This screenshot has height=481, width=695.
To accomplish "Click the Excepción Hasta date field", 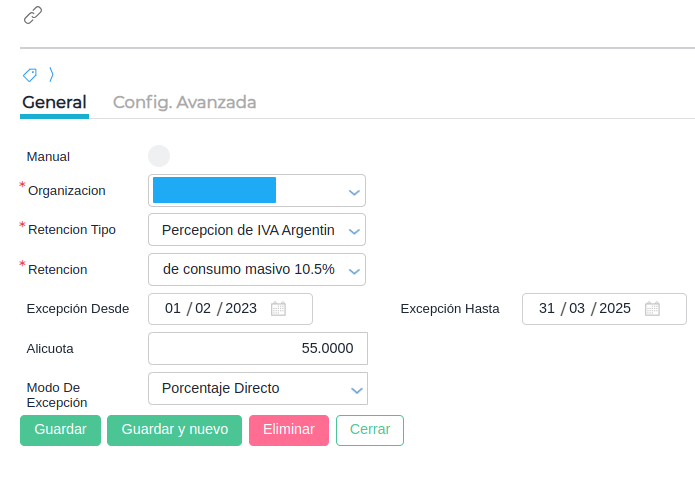I will coord(585,309).
